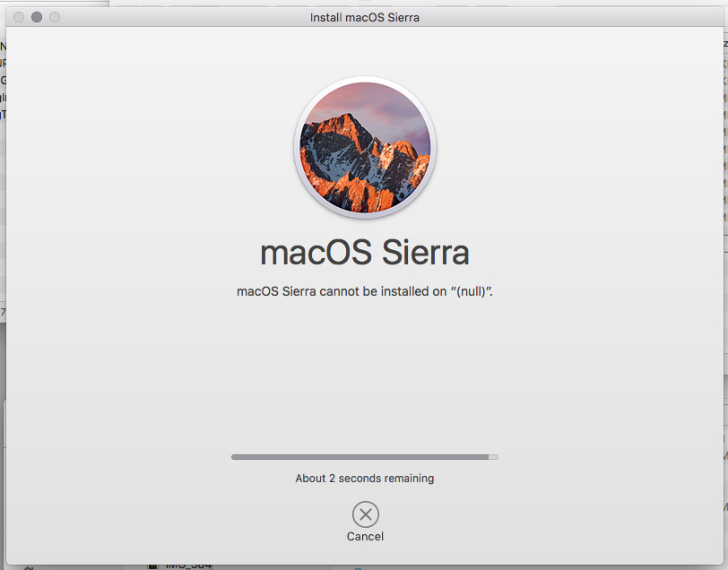
Task: Click the Cancel X circle icon
Action: click(366, 514)
